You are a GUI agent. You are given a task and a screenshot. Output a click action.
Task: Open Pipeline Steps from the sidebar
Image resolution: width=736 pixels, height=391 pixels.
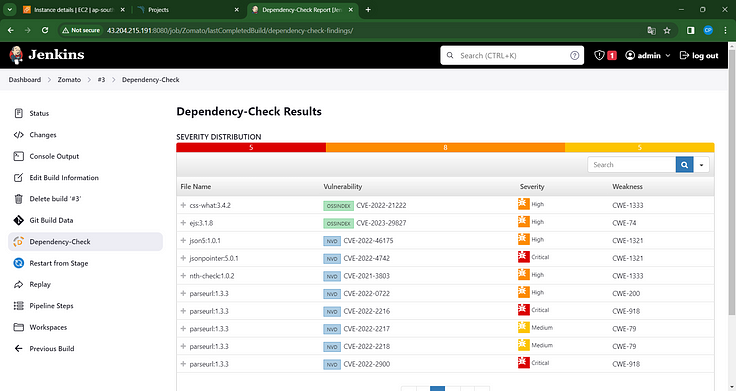pyautogui.click(x=51, y=306)
